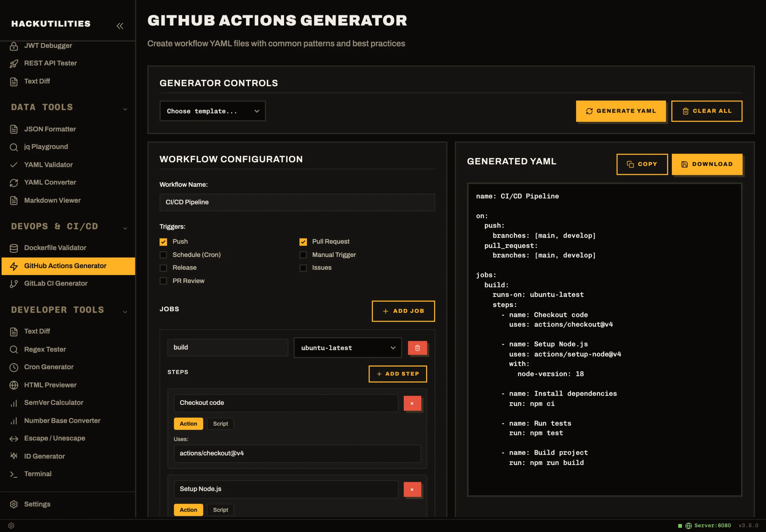The image size is (766, 532).
Task: Click the server globe icon in status bar
Action: tap(688, 526)
